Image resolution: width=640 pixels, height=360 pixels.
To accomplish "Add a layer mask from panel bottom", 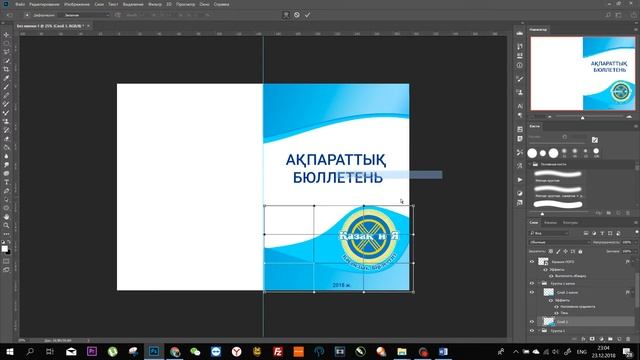I will pos(592,339).
